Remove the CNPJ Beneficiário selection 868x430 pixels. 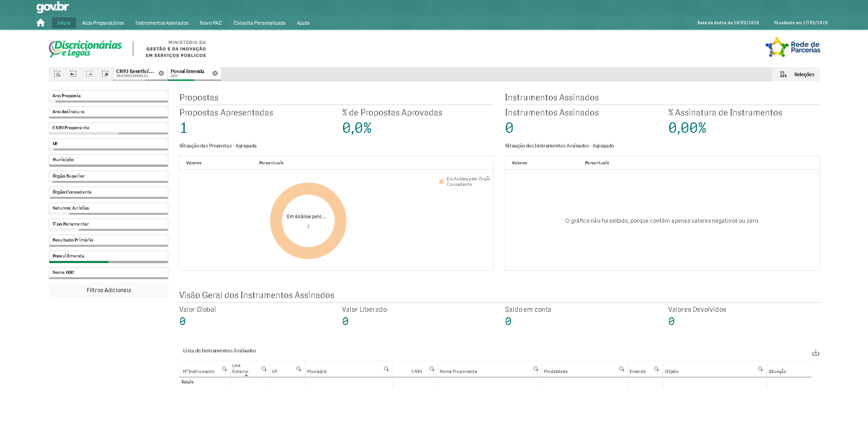click(161, 73)
